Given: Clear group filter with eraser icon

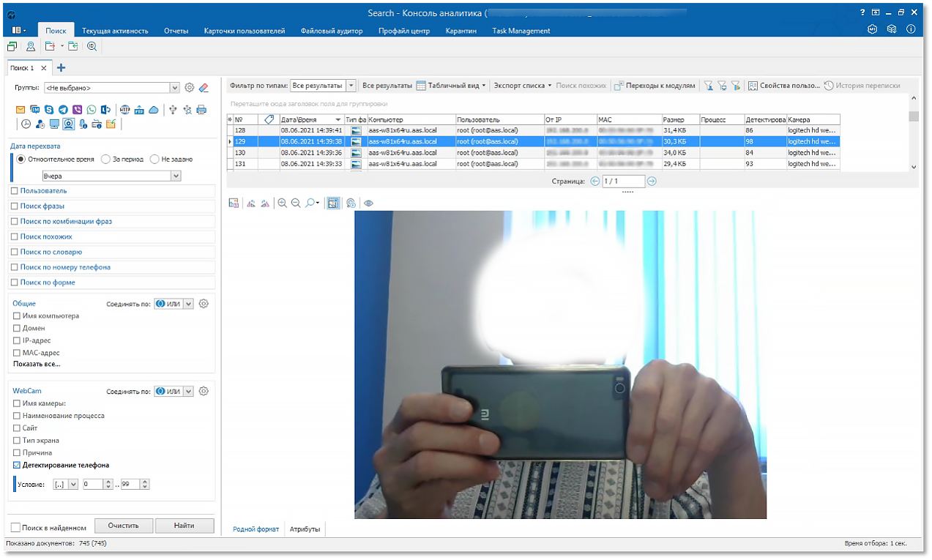Looking at the screenshot, I should (x=204, y=88).
